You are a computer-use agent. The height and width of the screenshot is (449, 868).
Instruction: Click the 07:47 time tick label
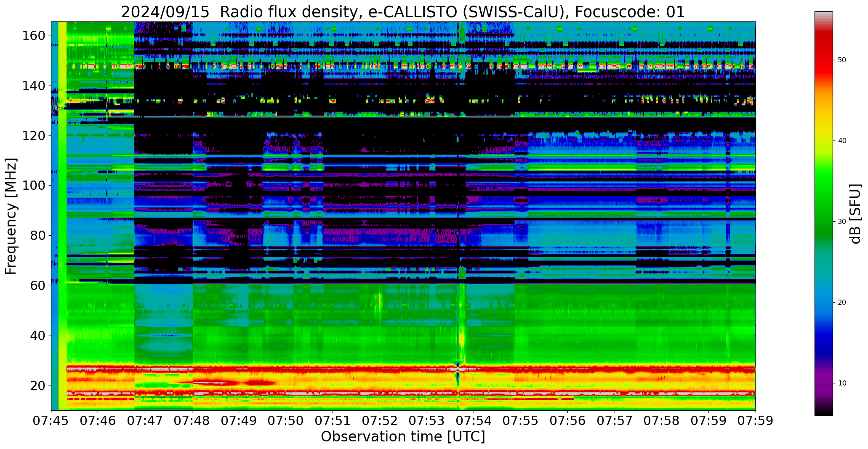coord(145,420)
